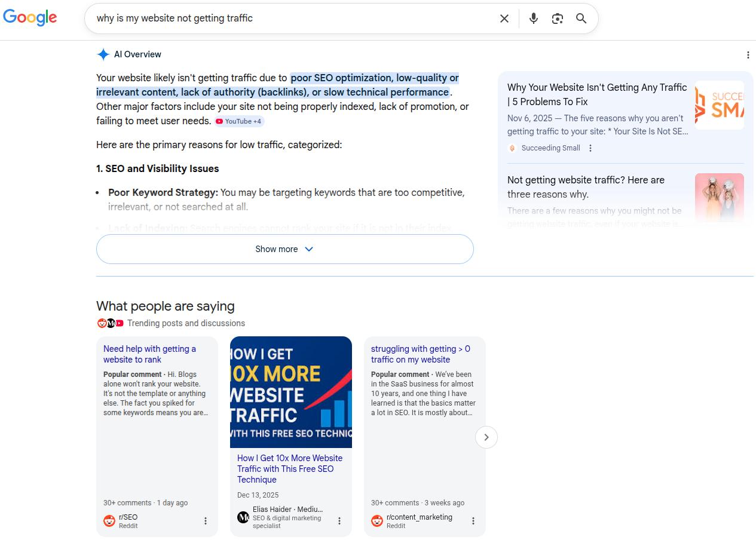The width and height of the screenshot is (756, 540).
Task: Open the three-dot menu on Succeeding Small result
Action: [590, 148]
